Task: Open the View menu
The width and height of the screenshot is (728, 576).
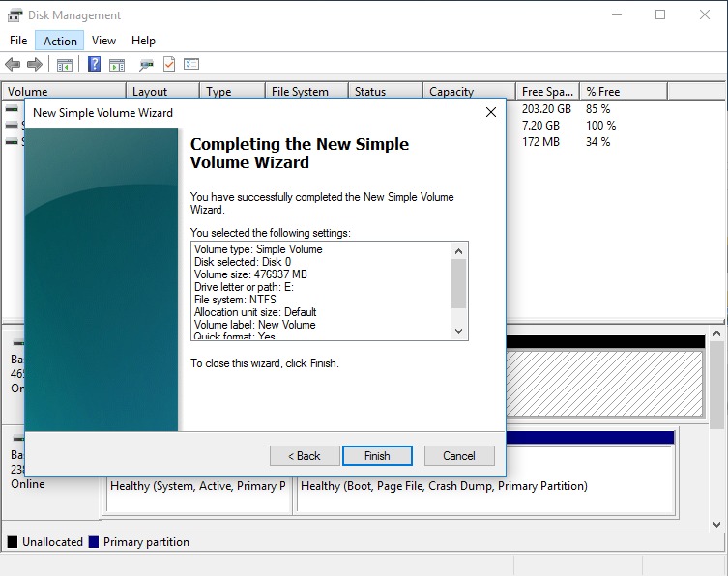Action: (103, 41)
